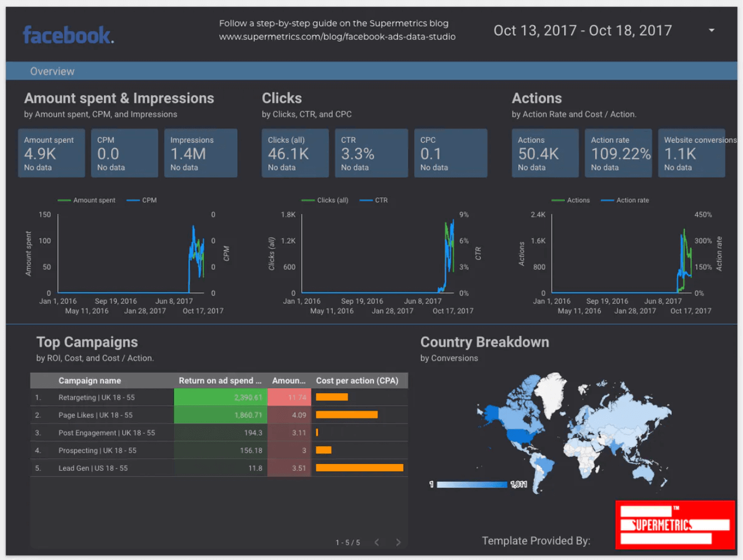Click the United States on the map
The image size is (743, 560).
pos(523,436)
